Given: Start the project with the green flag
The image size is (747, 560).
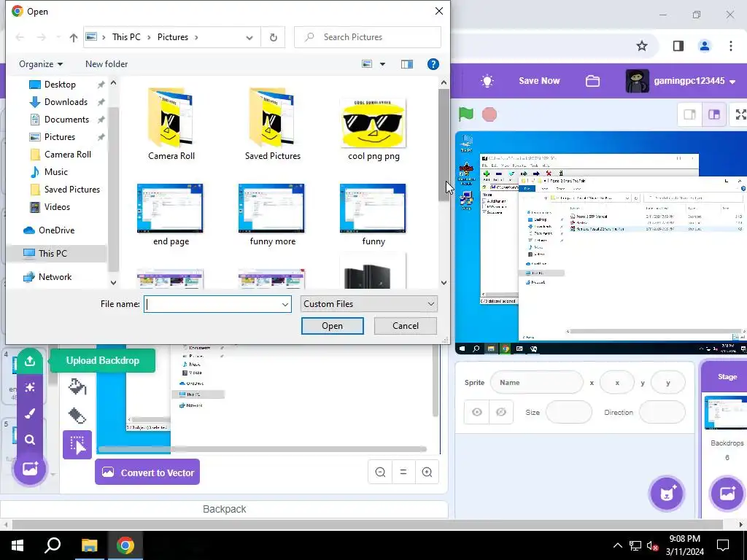Looking at the screenshot, I should point(466,114).
